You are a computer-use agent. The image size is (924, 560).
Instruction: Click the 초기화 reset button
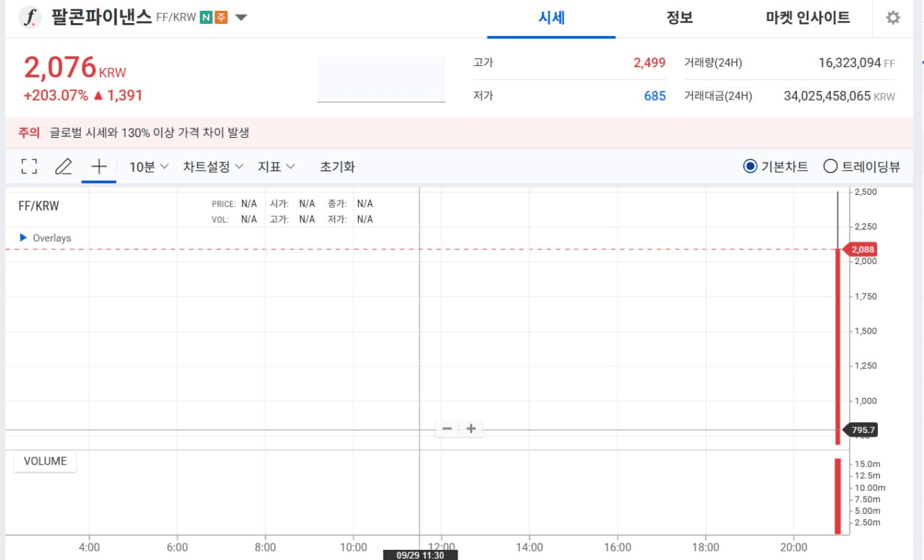(x=337, y=167)
